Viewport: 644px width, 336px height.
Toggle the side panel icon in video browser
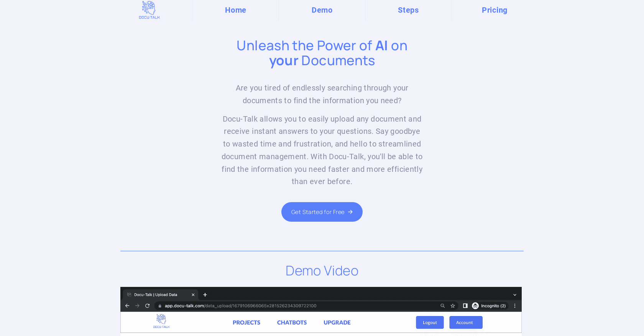[x=465, y=306]
